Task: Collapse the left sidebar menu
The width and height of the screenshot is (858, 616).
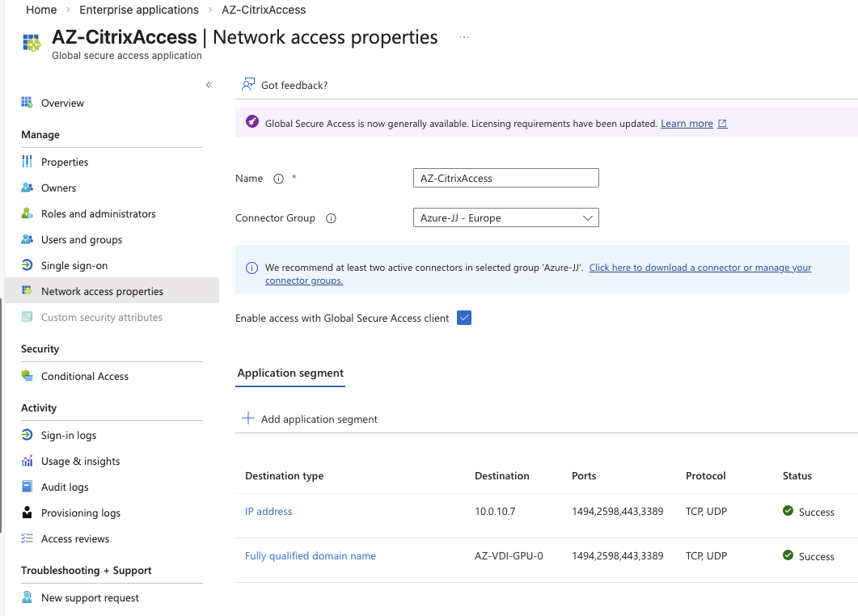Action: (209, 85)
